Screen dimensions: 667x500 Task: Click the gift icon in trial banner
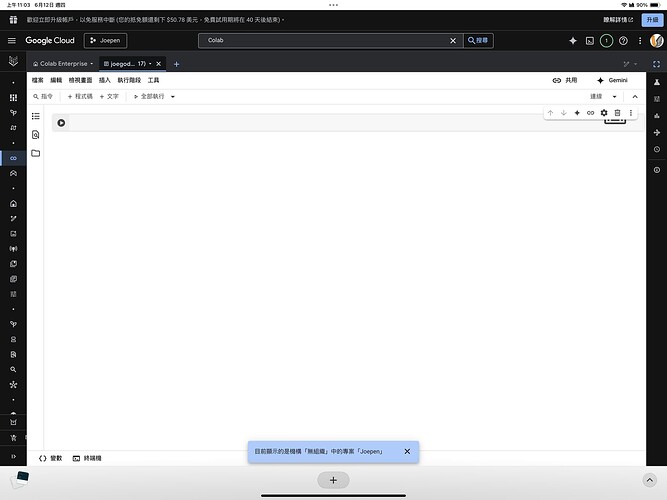(13, 20)
